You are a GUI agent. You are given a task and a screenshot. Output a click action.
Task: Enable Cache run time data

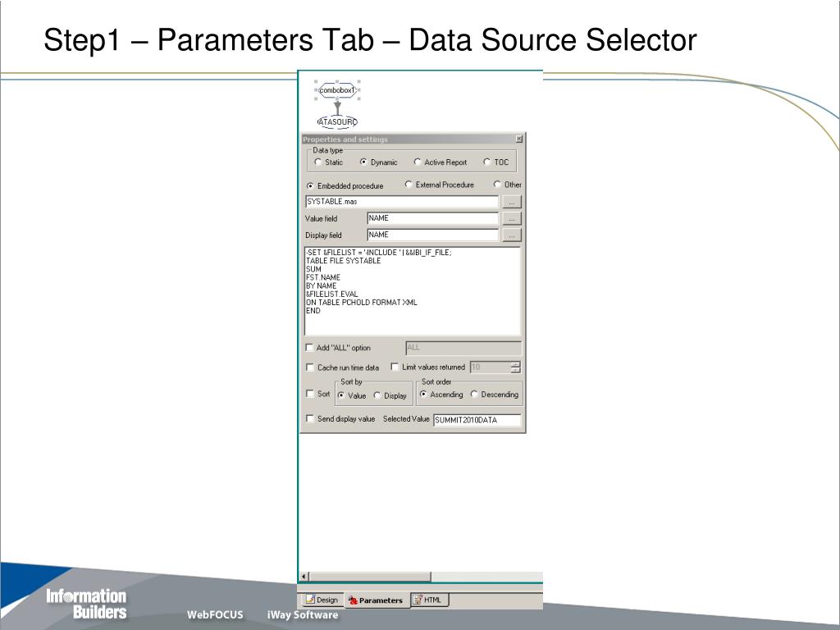(x=309, y=367)
